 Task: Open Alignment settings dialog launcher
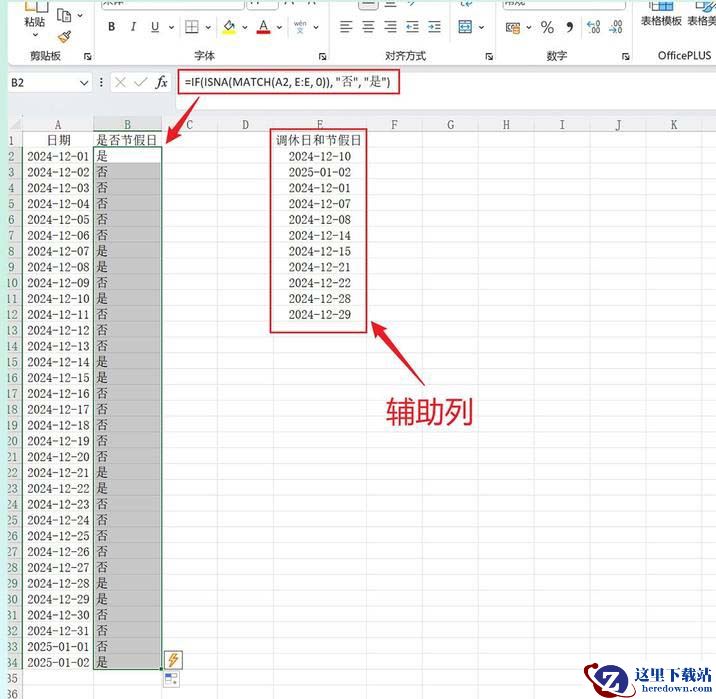click(x=489, y=56)
